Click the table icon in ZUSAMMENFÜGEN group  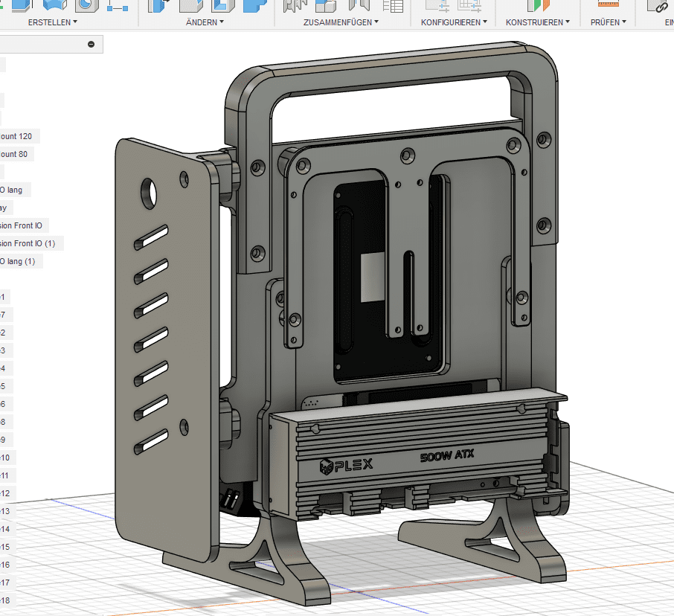(392, 5)
